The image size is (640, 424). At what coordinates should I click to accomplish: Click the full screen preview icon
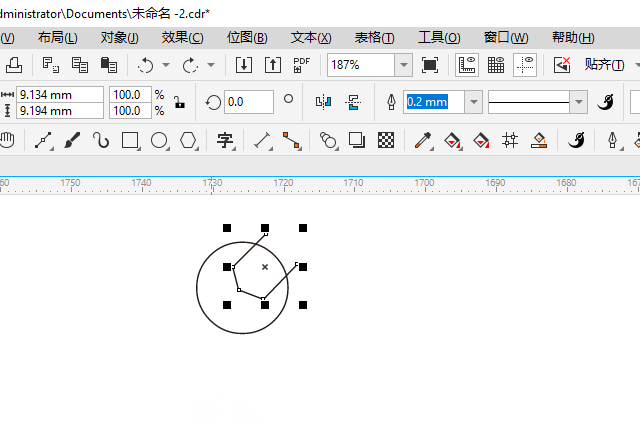pos(429,65)
